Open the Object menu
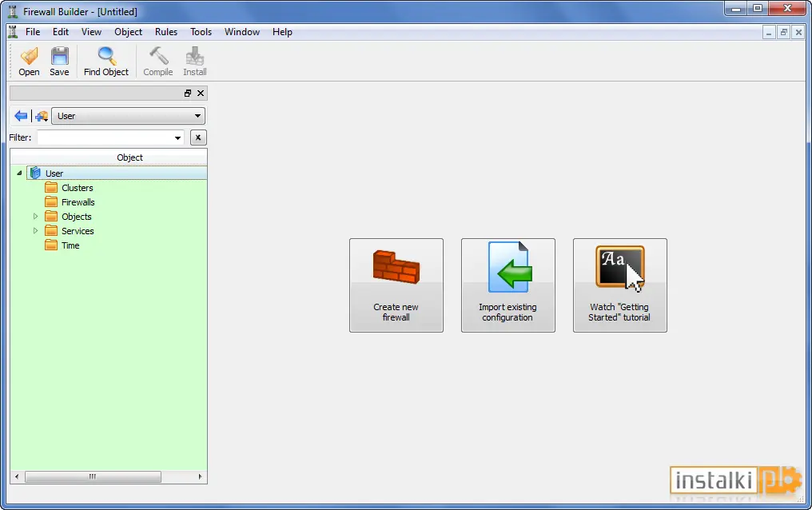Viewport: 812px width, 510px height. (129, 32)
